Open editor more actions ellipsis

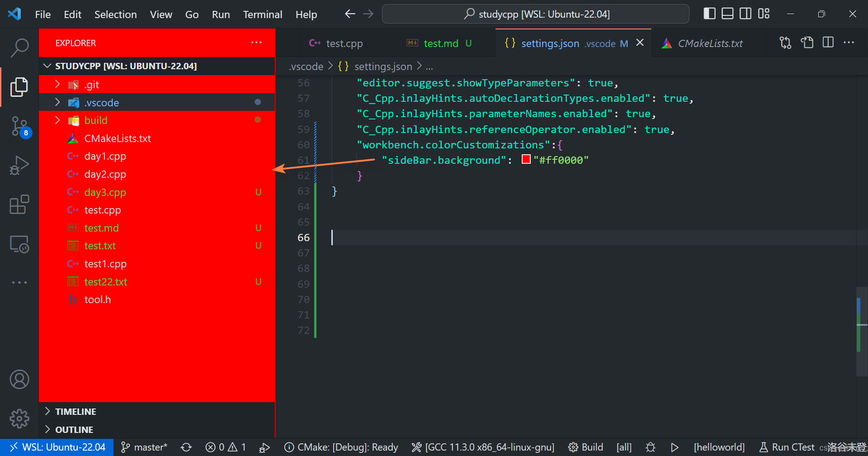849,43
